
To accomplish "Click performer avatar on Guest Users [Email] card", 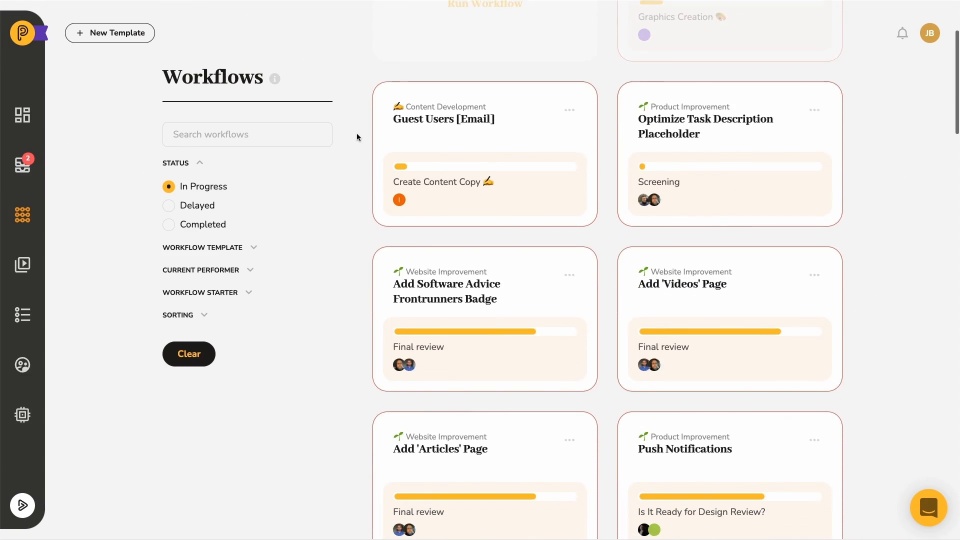I will point(399,200).
